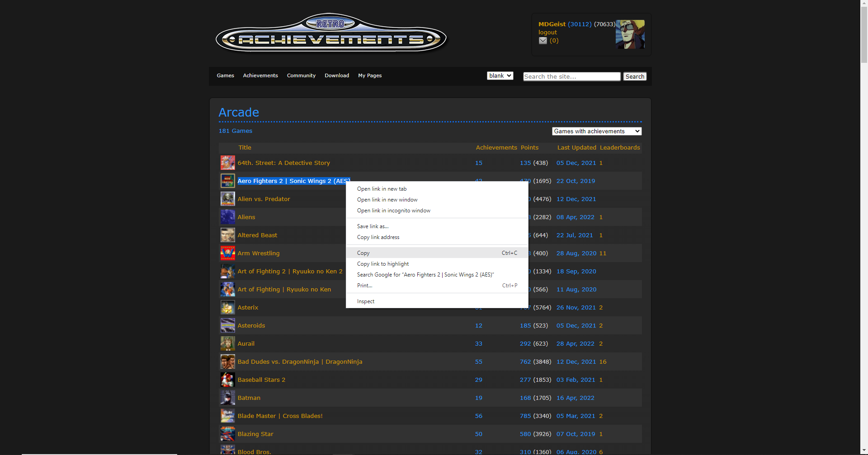
Task: Click the Aero Fighters 2 game icon
Action: click(x=227, y=181)
